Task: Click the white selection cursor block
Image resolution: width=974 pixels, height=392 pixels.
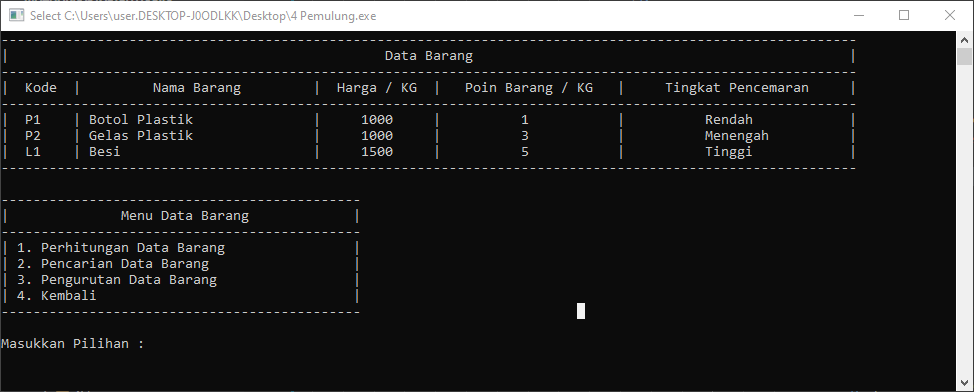Action: coord(581,311)
